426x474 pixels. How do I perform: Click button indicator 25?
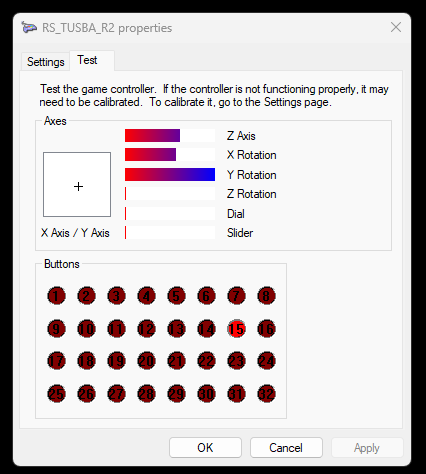click(x=56, y=394)
